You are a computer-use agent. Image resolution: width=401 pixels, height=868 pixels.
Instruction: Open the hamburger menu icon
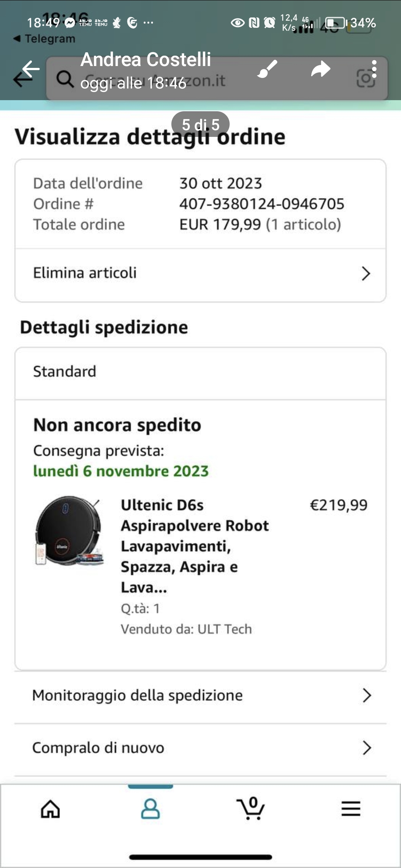tap(351, 809)
